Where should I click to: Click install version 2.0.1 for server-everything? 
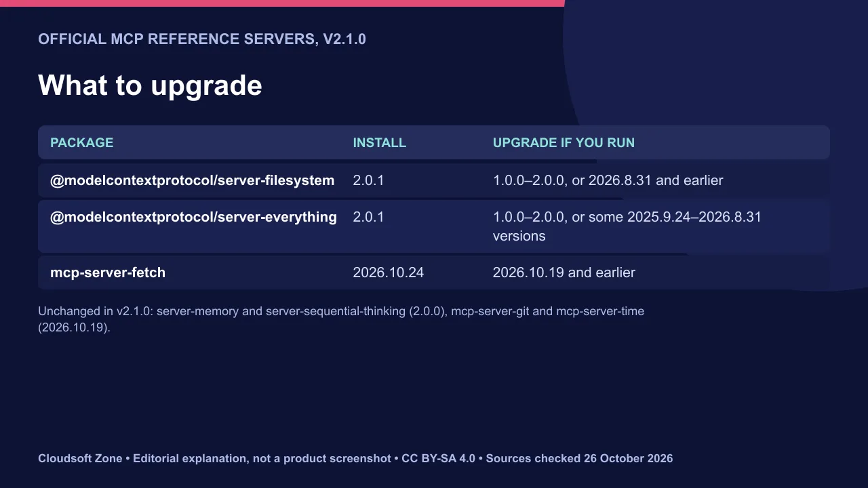(368, 217)
